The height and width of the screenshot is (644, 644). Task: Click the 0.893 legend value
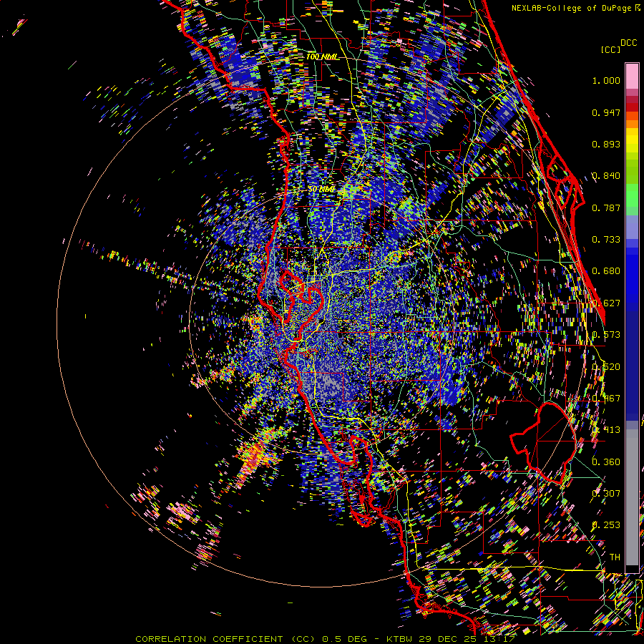[606, 144]
